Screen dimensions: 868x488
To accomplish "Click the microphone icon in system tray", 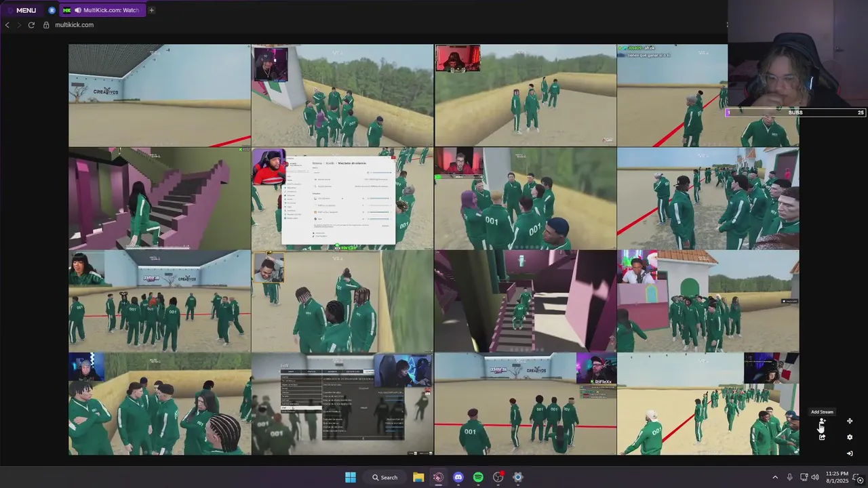I will (x=790, y=477).
